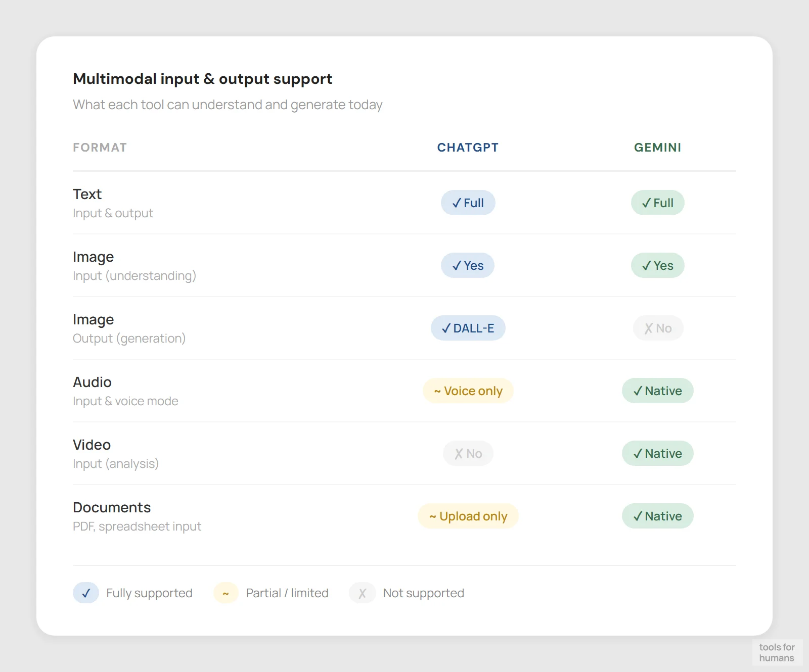Click Gemini's Yes badge for image input
This screenshot has width=809, height=672.
(657, 266)
